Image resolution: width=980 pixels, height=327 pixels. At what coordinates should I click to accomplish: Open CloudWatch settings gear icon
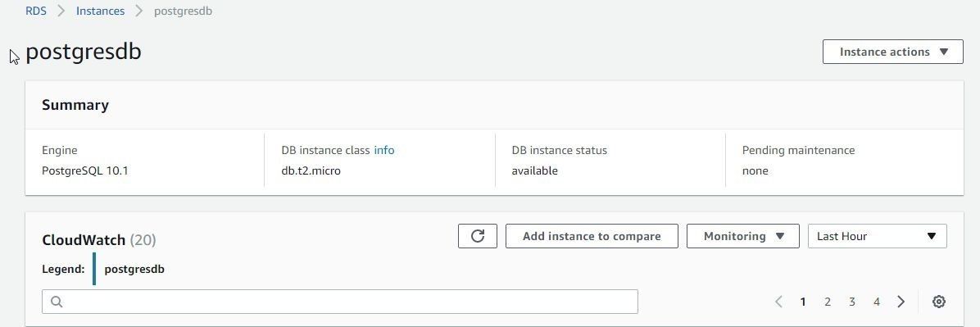[x=938, y=302]
